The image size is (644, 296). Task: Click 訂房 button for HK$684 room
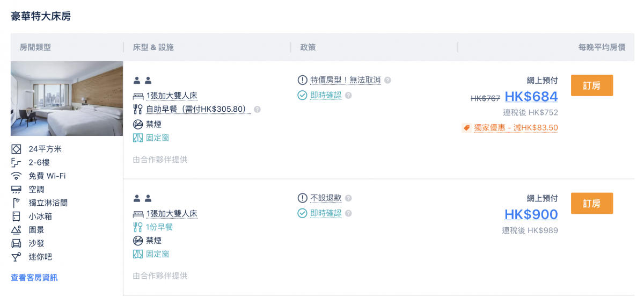pos(592,85)
